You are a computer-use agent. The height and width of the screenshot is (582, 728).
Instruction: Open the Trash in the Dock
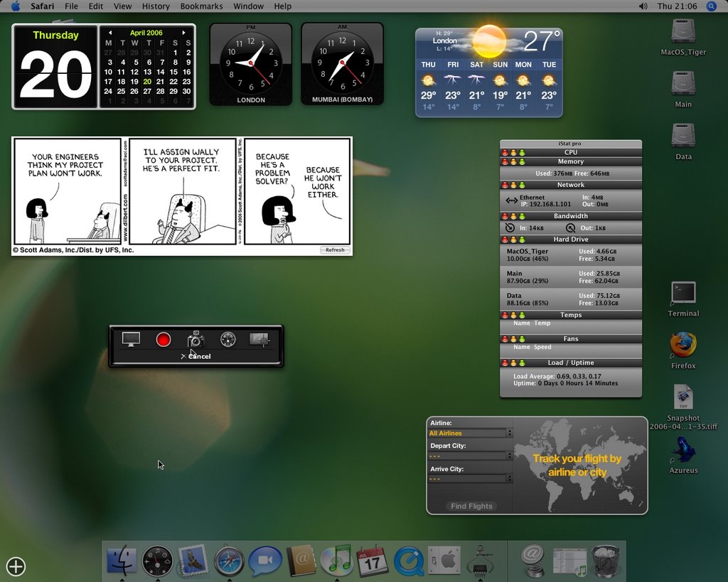pyautogui.click(x=606, y=561)
